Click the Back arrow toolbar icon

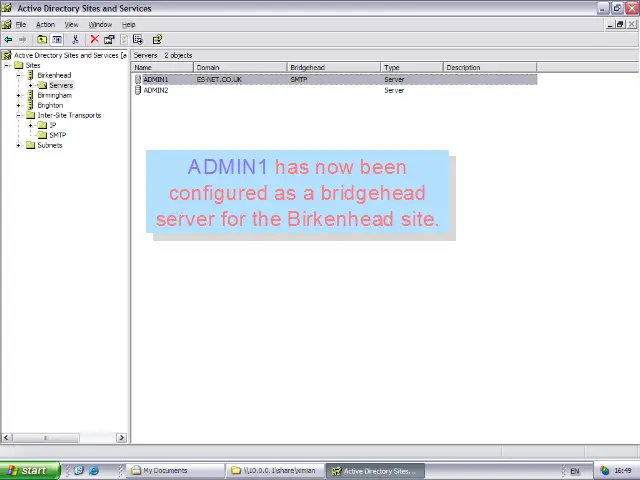coord(8,40)
